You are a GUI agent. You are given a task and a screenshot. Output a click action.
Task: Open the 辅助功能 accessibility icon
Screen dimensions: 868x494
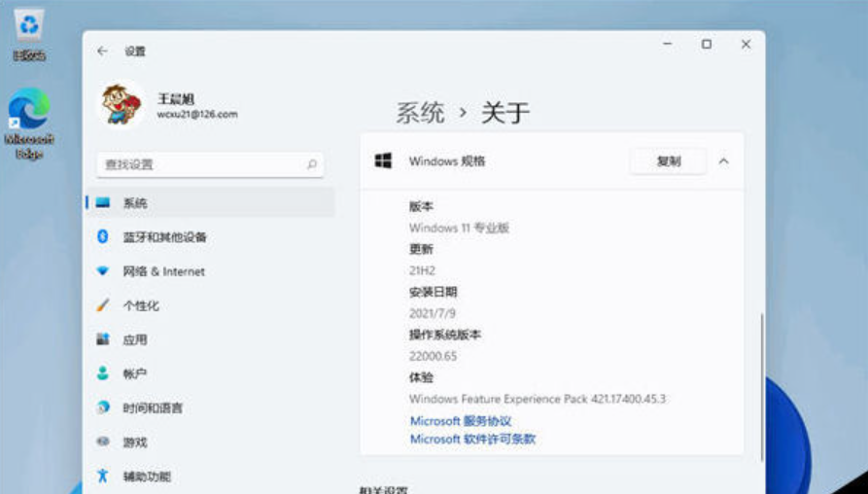(x=103, y=476)
